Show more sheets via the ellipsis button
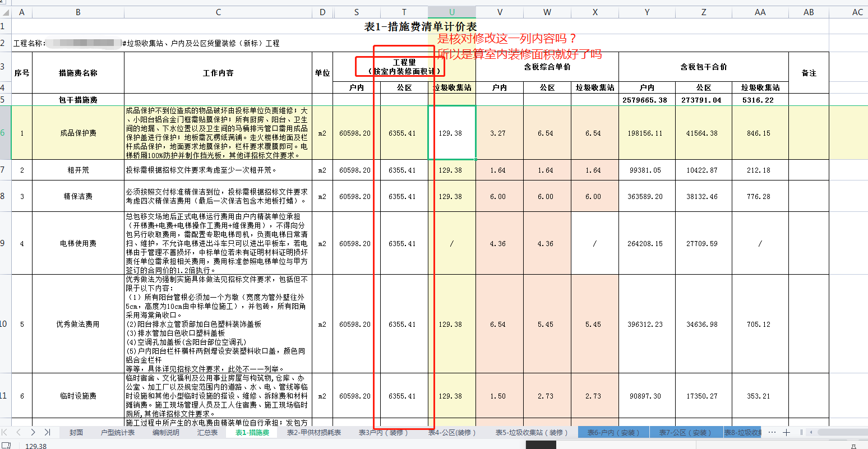868x449 pixels. coord(772,432)
